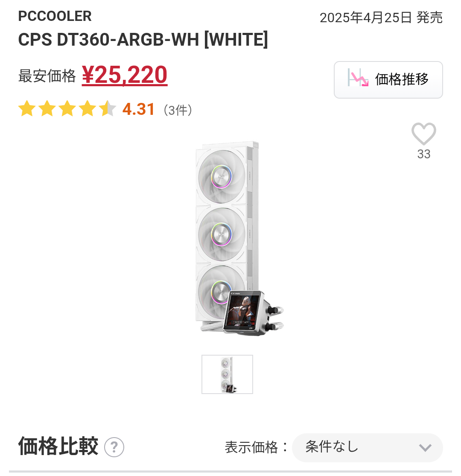This screenshot has height=476, width=461.
Task: Click the dropdown chevron beside 条件なし
Action: pos(425,448)
